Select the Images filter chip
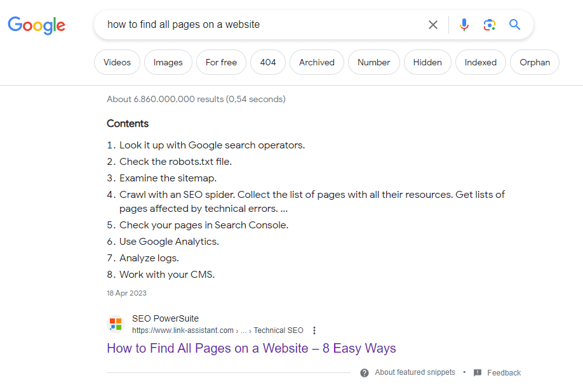The image size is (583, 392). tap(168, 62)
